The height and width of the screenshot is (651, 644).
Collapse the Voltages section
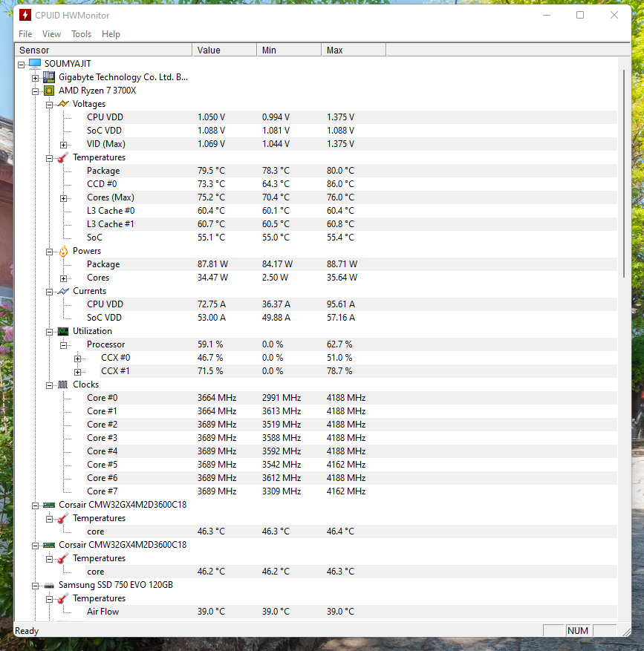coord(50,105)
